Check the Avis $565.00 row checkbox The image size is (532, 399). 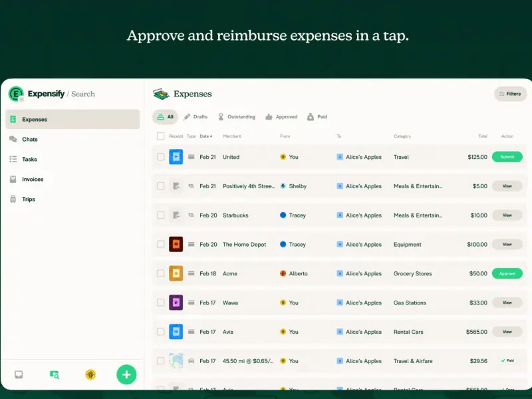click(x=160, y=332)
